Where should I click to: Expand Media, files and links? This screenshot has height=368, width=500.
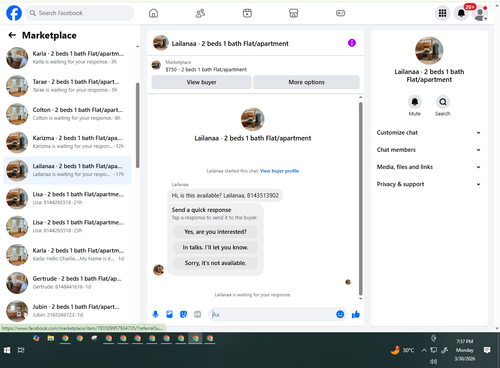coord(429,167)
